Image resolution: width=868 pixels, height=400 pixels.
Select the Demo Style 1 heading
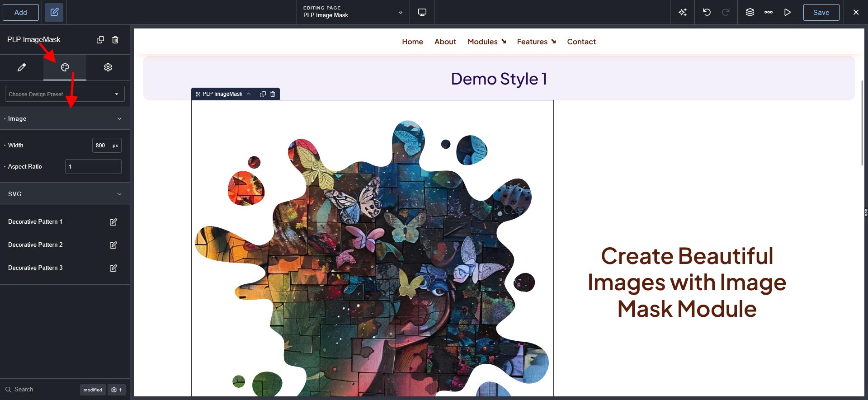pyautogui.click(x=499, y=79)
